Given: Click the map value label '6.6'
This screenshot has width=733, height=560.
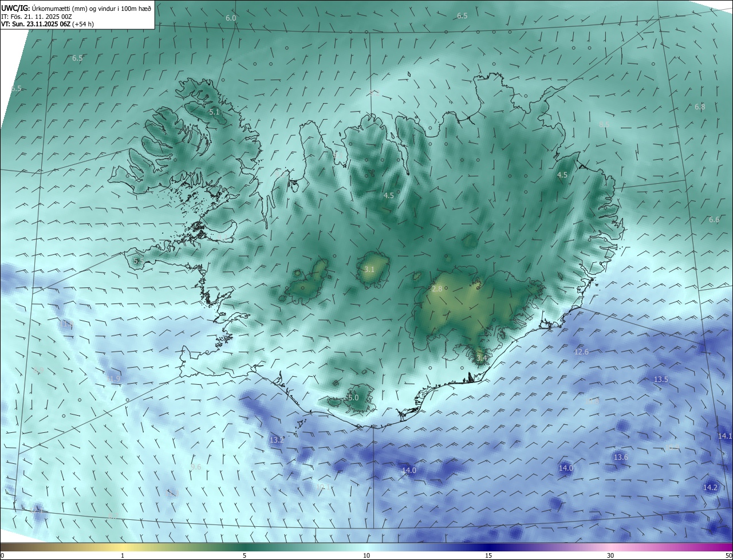Looking at the screenshot, I should 714,220.
